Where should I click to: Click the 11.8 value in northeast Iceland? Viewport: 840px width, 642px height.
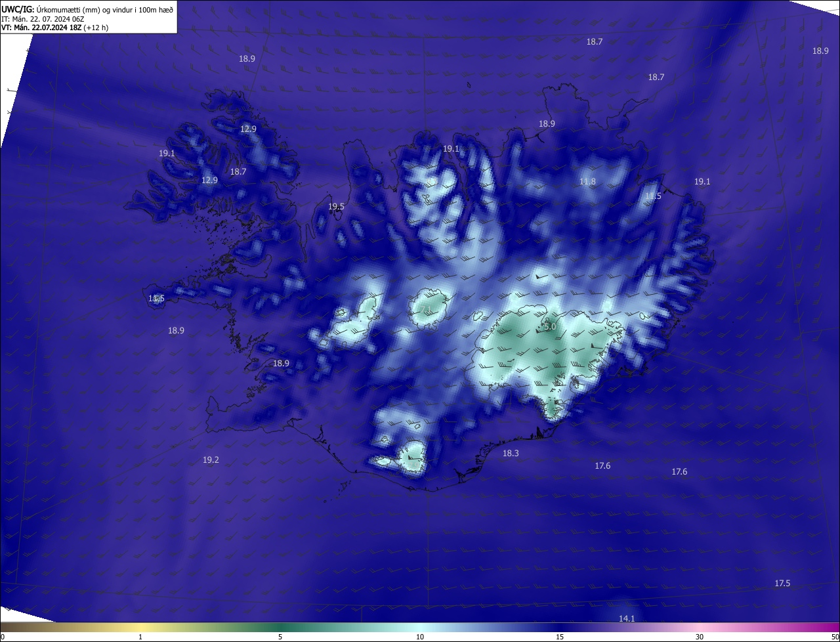pyautogui.click(x=587, y=182)
